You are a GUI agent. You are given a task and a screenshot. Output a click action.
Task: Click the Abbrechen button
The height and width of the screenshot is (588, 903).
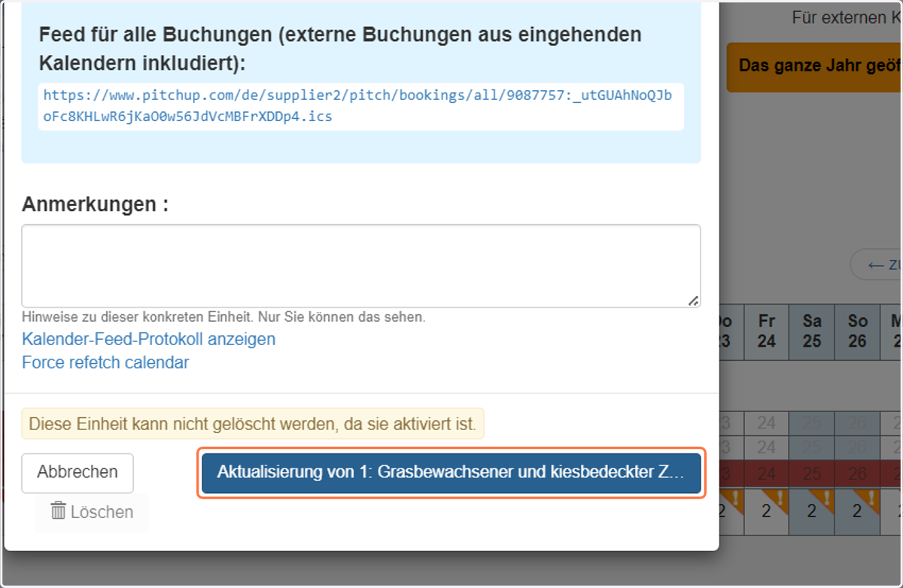pyautogui.click(x=78, y=473)
